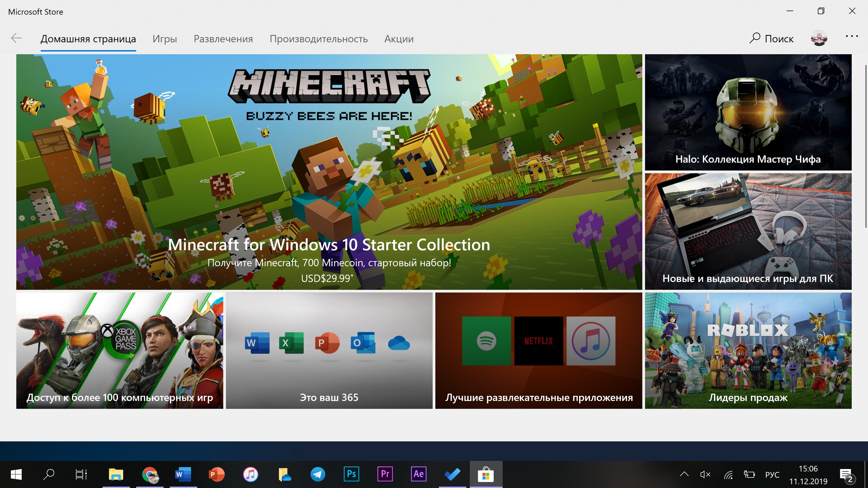This screenshot has width=868, height=488.
Task: Open the Wi-Fi network tray icon
Action: click(728, 474)
